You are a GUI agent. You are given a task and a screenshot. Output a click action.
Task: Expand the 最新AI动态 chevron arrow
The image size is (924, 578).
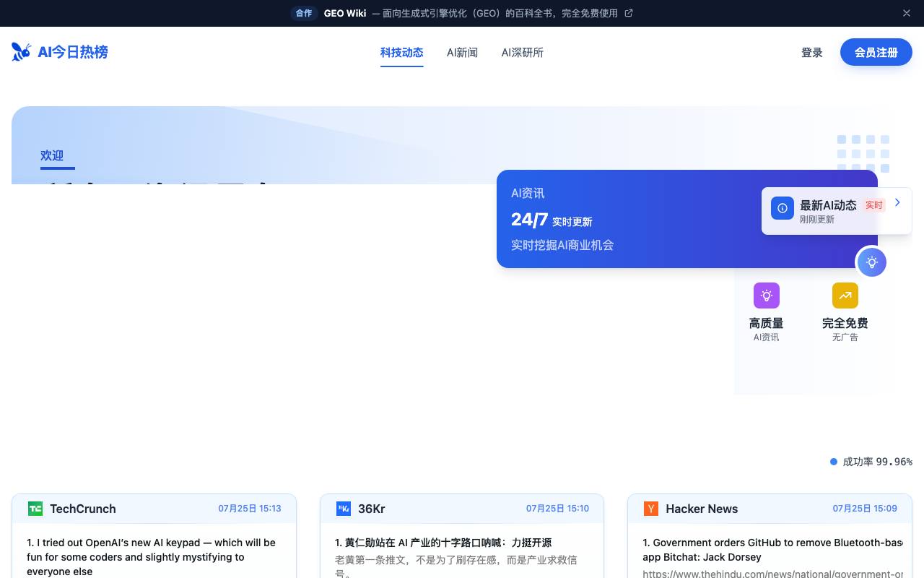pyautogui.click(x=897, y=202)
